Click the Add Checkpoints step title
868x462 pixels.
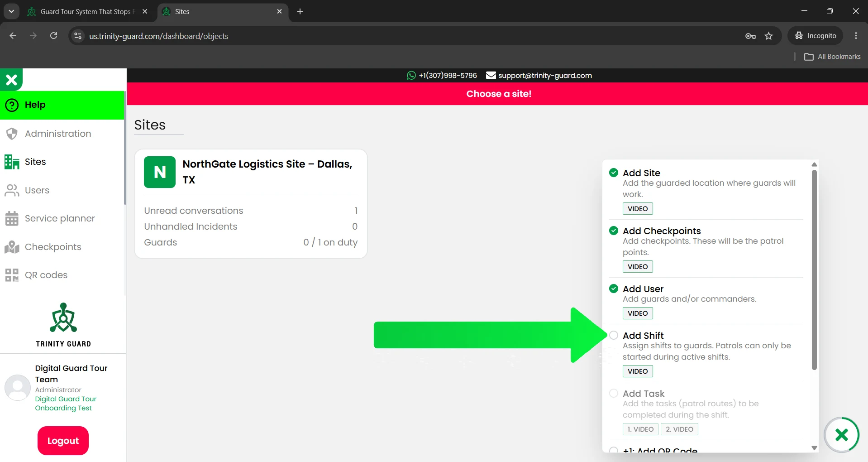662,231
